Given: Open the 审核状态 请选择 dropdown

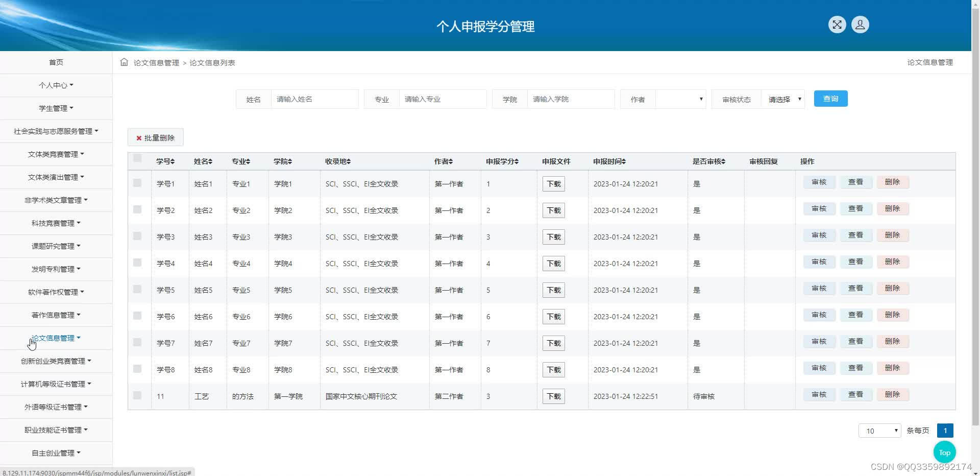Looking at the screenshot, I should click(x=783, y=99).
